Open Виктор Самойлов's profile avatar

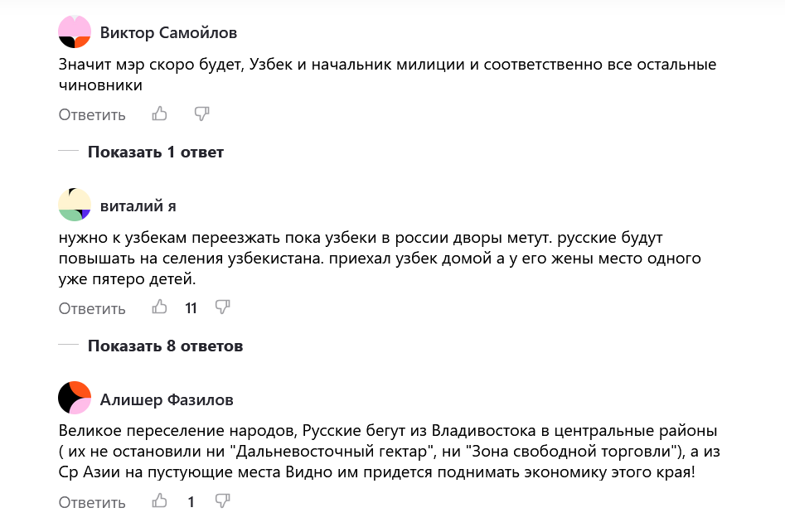[73, 31]
